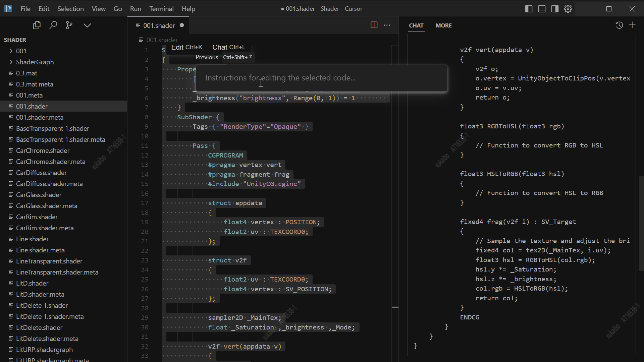Click the Previous navigation button in chat
Image resolution: width=644 pixels, height=362 pixels.
tap(207, 57)
